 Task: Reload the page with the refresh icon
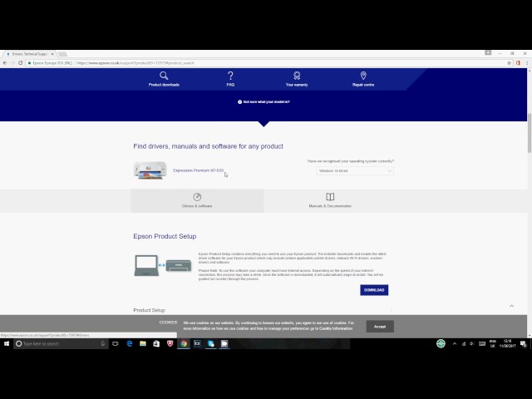tap(20, 63)
